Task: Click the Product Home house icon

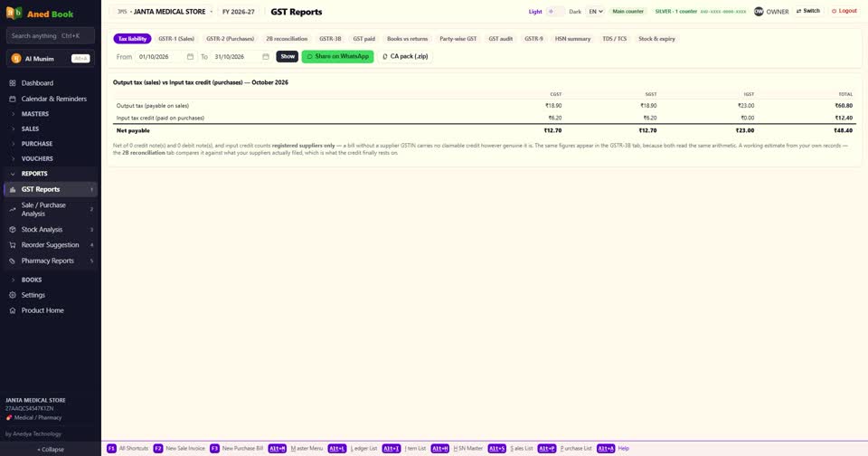Action: [x=12, y=311]
